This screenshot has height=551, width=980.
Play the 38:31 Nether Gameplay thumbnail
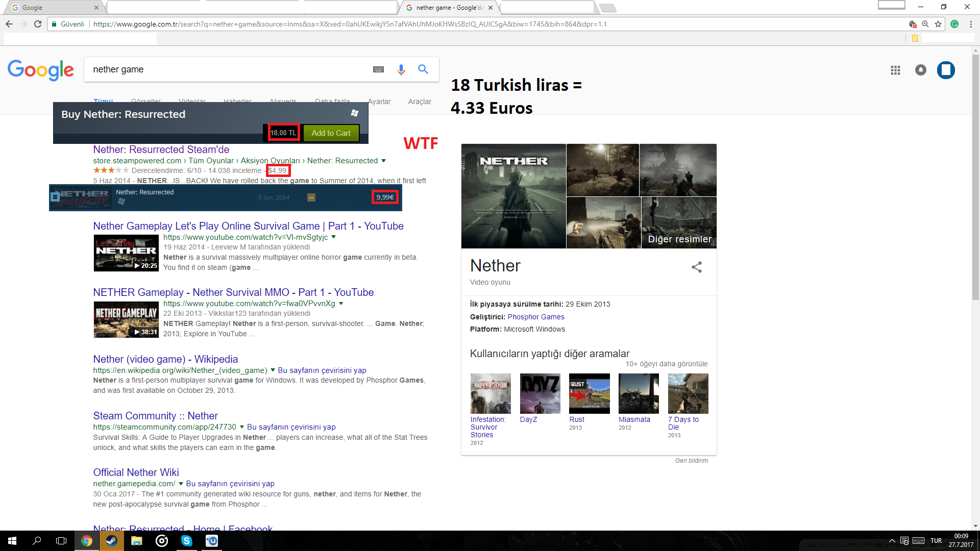tap(126, 319)
